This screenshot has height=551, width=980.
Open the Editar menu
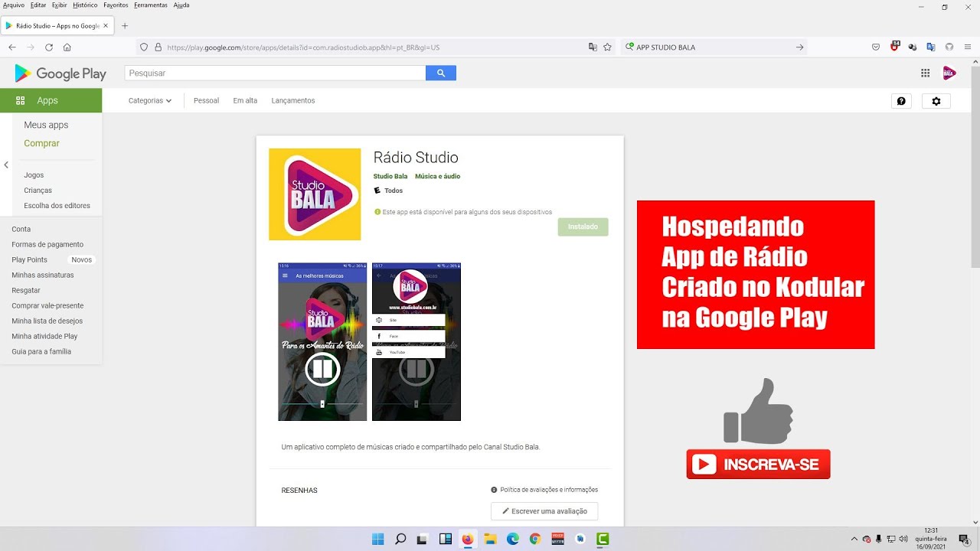click(38, 5)
